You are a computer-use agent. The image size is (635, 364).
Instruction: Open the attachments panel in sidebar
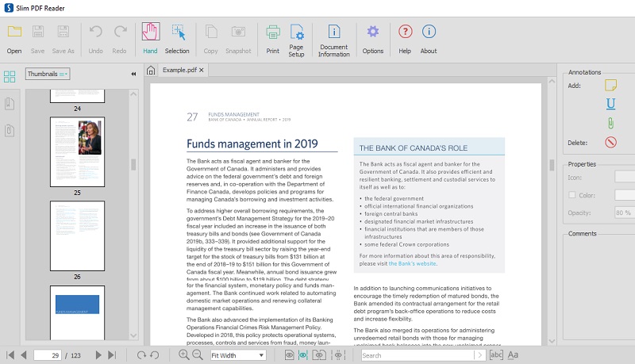tap(10, 130)
